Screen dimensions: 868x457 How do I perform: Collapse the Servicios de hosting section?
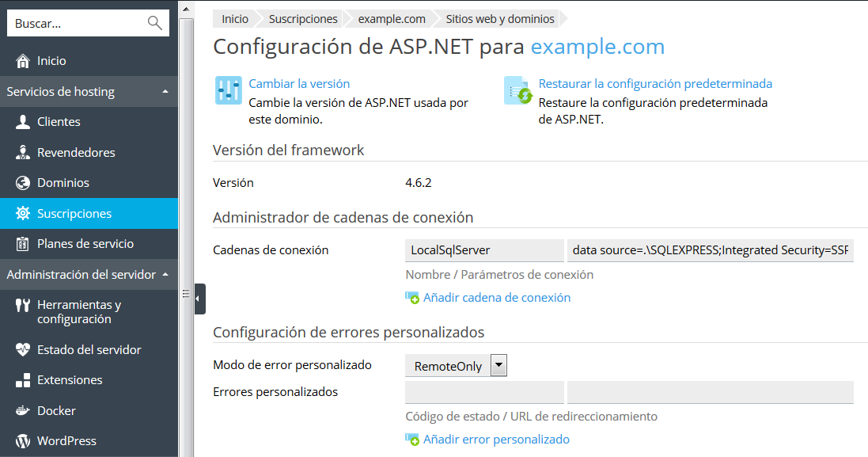coord(165,92)
